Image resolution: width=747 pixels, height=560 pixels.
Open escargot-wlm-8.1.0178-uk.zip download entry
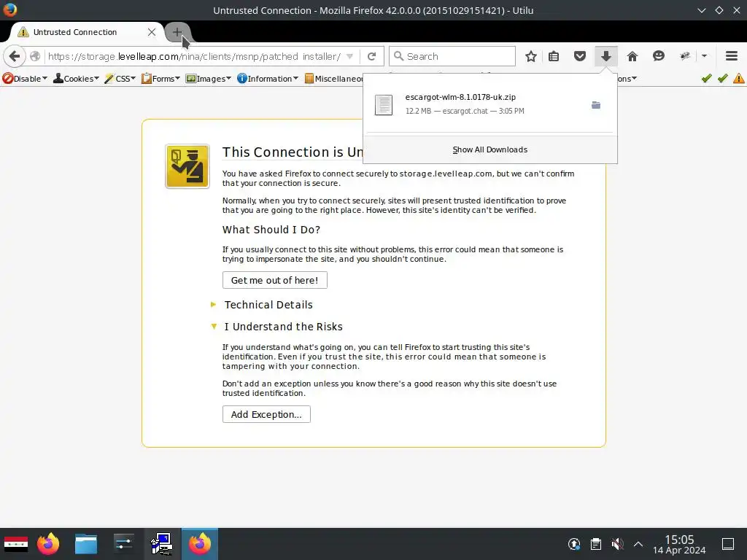489,104
